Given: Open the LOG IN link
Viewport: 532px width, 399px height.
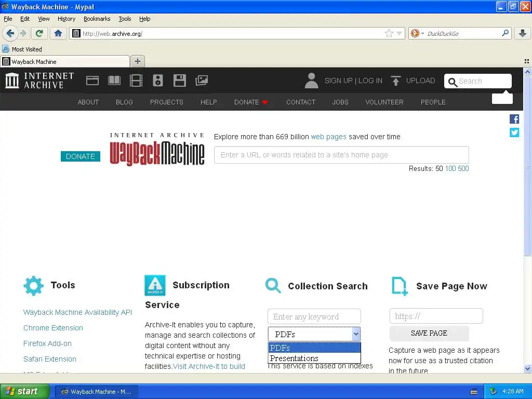Looking at the screenshot, I should tap(370, 81).
